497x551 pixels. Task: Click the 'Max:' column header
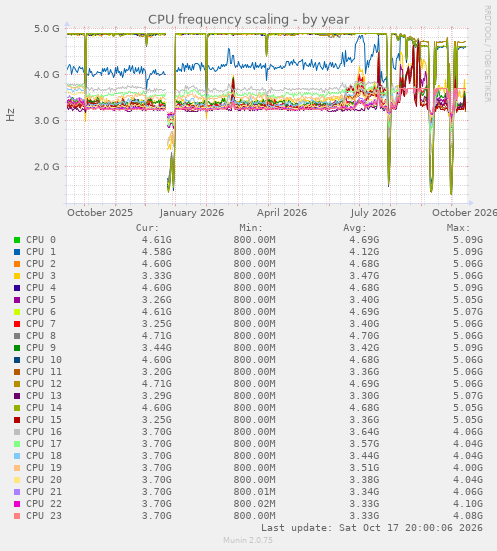(x=459, y=228)
